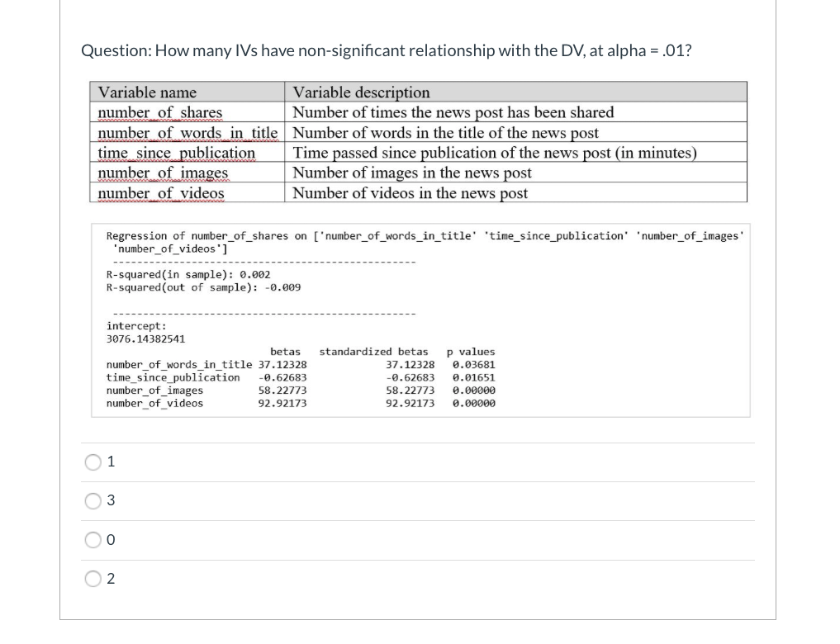The height and width of the screenshot is (644, 840).
Task: Click the intercept value 3076.14382541
Action: point(147,338)
